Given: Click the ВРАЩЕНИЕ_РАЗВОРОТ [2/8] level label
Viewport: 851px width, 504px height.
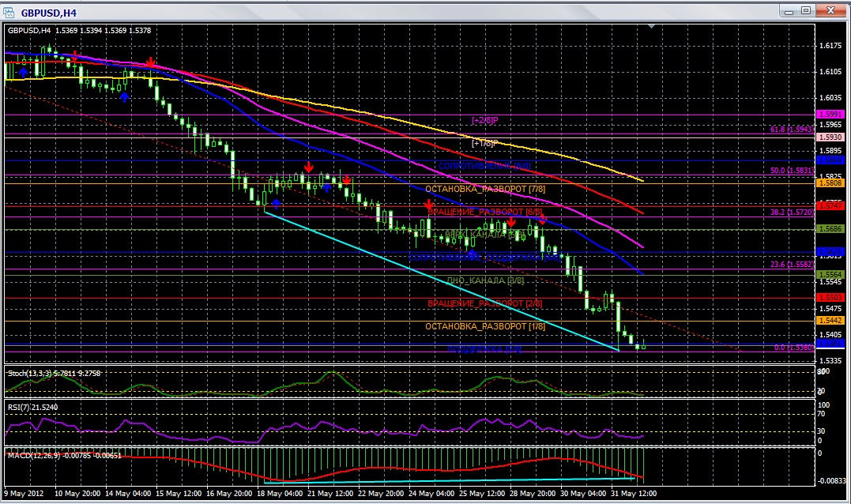Looking at the screenshot, I should 484,303.
